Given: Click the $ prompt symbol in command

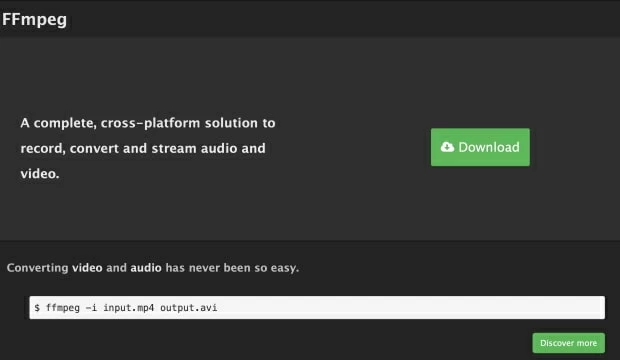Looking at the screenshot, I should point(37,308).
